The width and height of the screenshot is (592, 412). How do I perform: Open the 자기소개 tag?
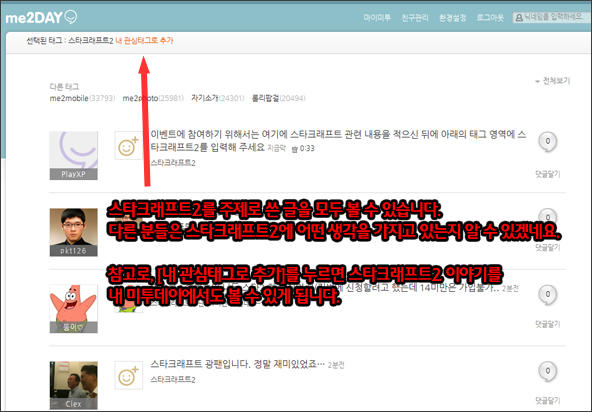click(205, 98)
